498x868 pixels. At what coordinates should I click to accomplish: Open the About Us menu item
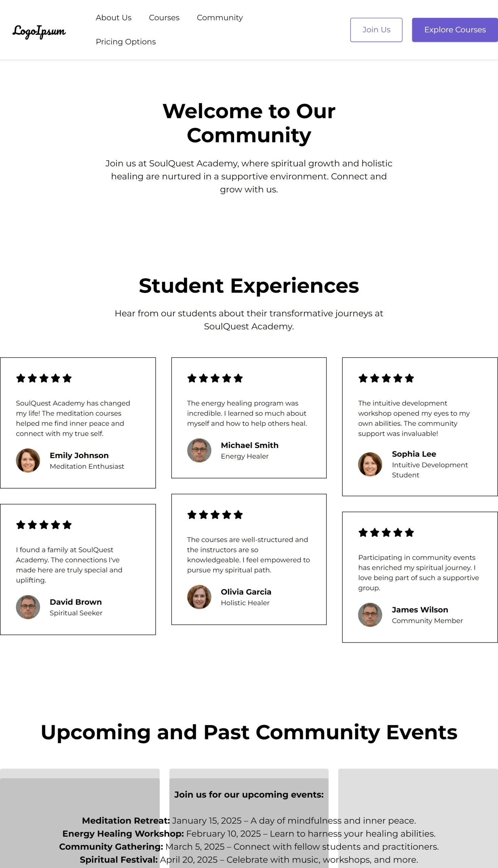click(114, 18)
